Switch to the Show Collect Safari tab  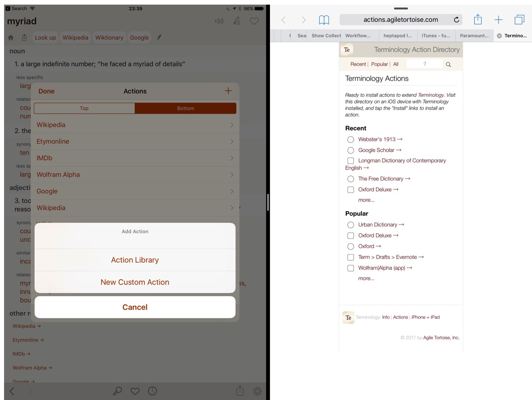(324, 36)
